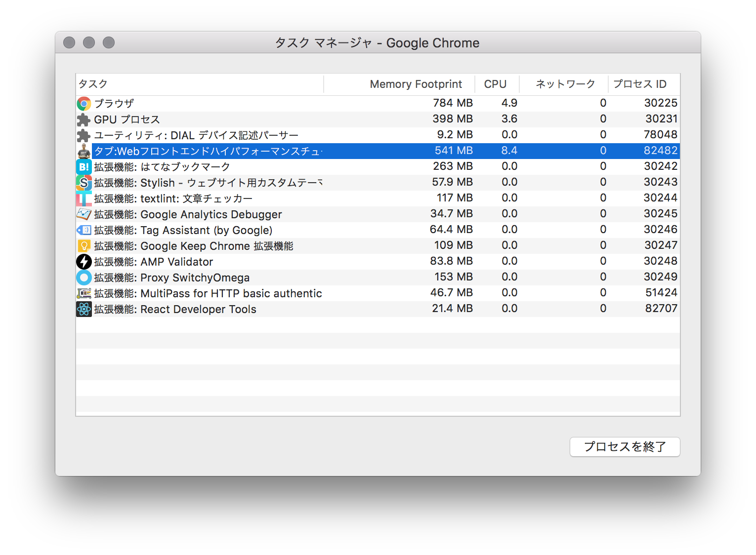The height and width of the screenshot is (555, 756).
Task: Click the DIAL utility puzzle icon
Action: [x=84, y=135]
